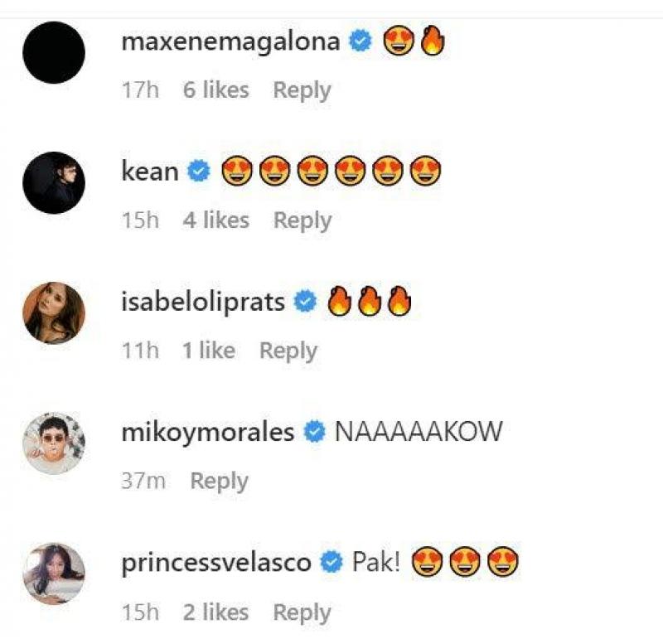This screenshot has height=644, width=663.
Task: Open isabeloliprats' profile avatar
Action: pos(54,312)
